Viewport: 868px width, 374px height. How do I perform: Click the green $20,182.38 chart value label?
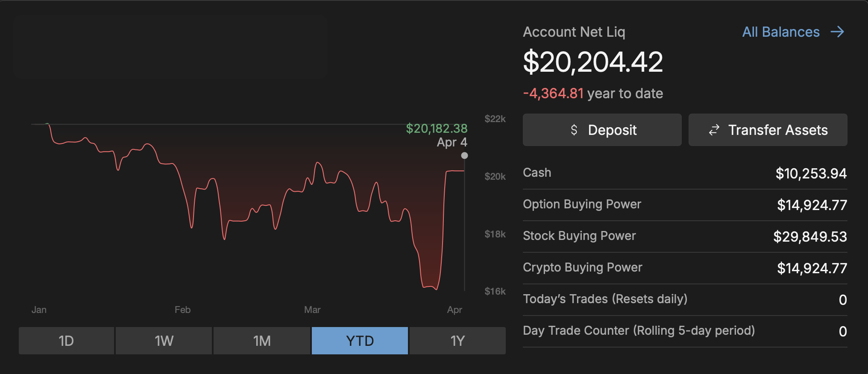(437, 129)
